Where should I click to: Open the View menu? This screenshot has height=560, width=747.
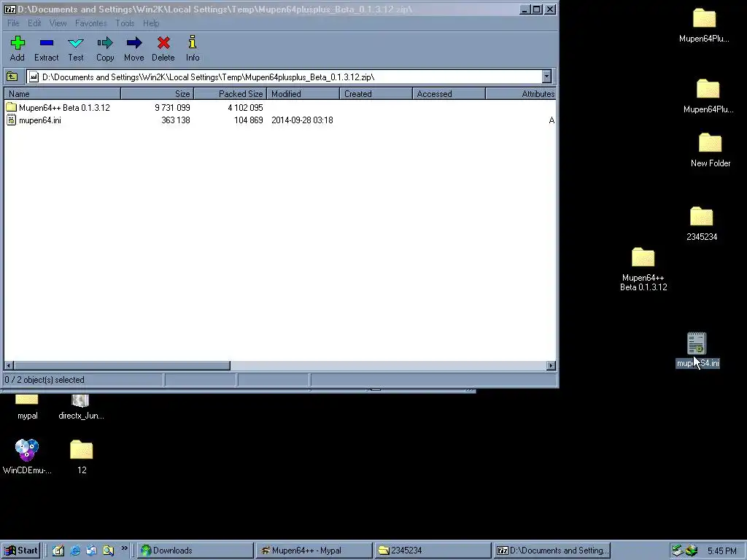58,23
